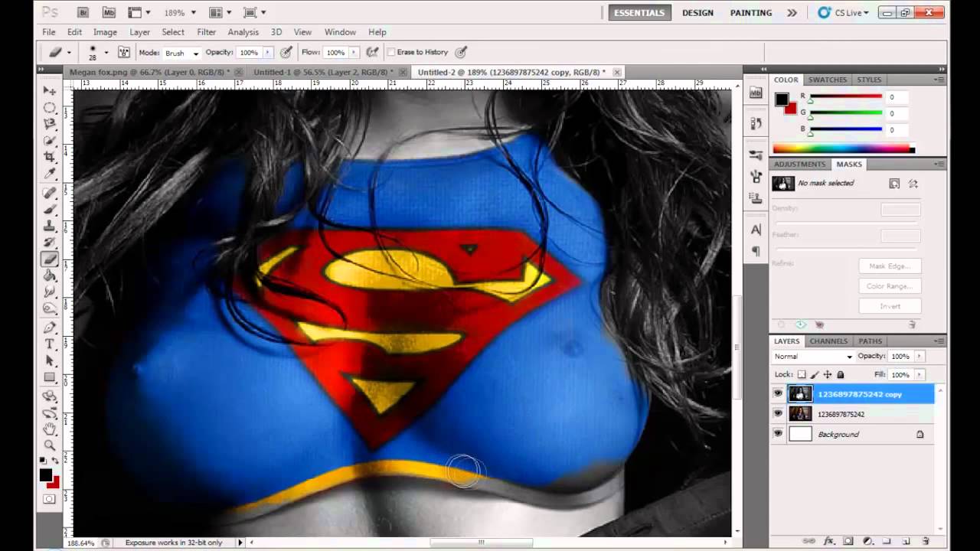Click the Color Range... button
Viewport: 980px width, 551px height.
[890, 286]
